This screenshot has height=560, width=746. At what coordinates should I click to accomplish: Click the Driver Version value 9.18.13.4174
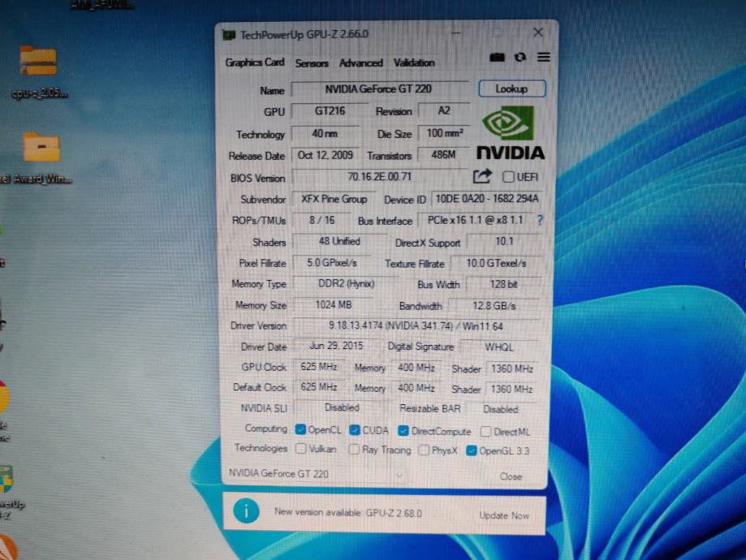[x=416, y=326]
